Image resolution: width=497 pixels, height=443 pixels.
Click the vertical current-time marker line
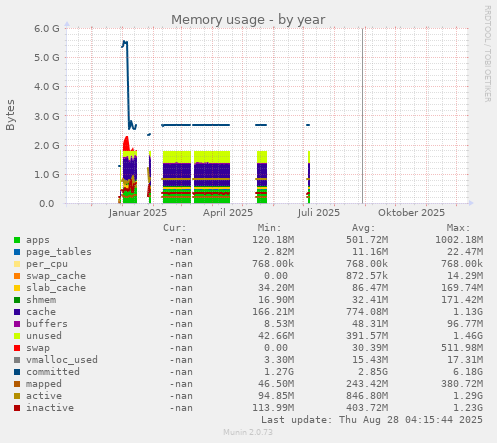(x=363, y=116)
